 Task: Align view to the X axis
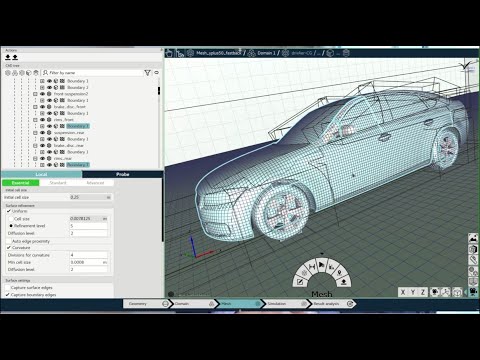(x=403, y=292)
